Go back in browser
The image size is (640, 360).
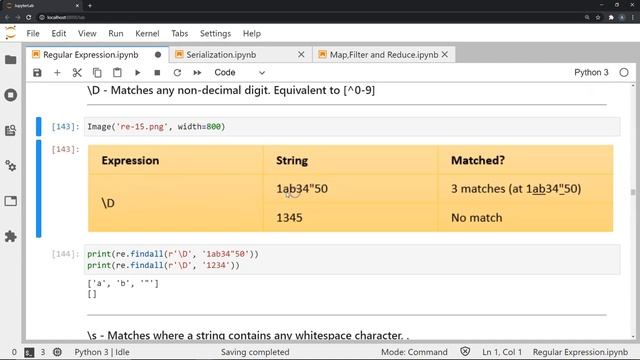[x=7, y=18]
